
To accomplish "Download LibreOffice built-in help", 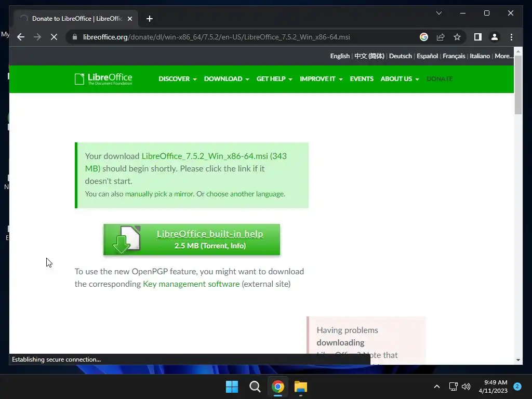I will pos(210,234).
